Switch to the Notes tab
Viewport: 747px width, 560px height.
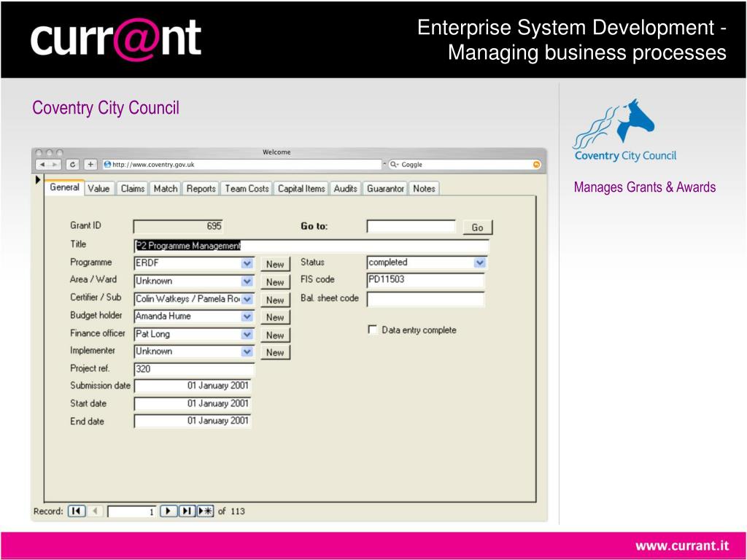point(424,189)
